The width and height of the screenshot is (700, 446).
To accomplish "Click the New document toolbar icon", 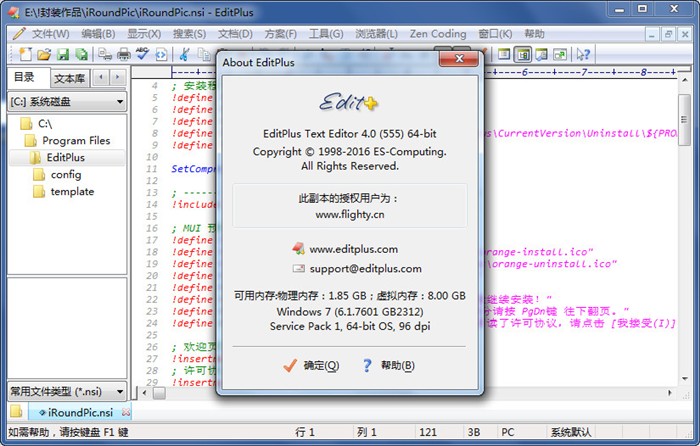I will 25,54.
